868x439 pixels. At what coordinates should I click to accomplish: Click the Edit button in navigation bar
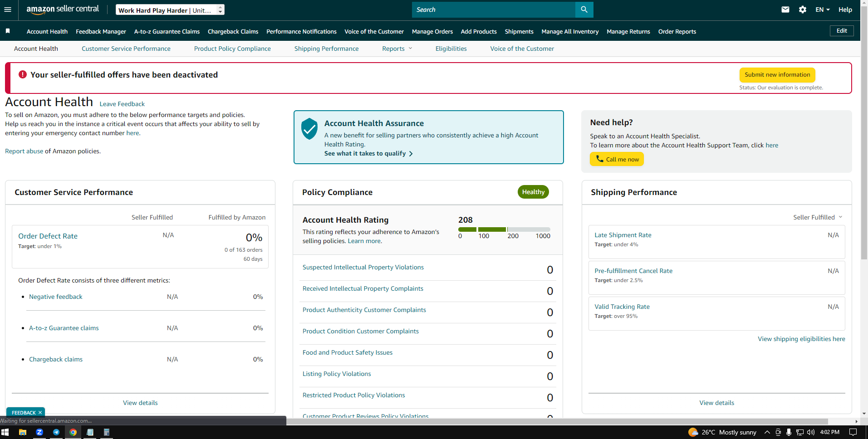click(x=842, y=31)
